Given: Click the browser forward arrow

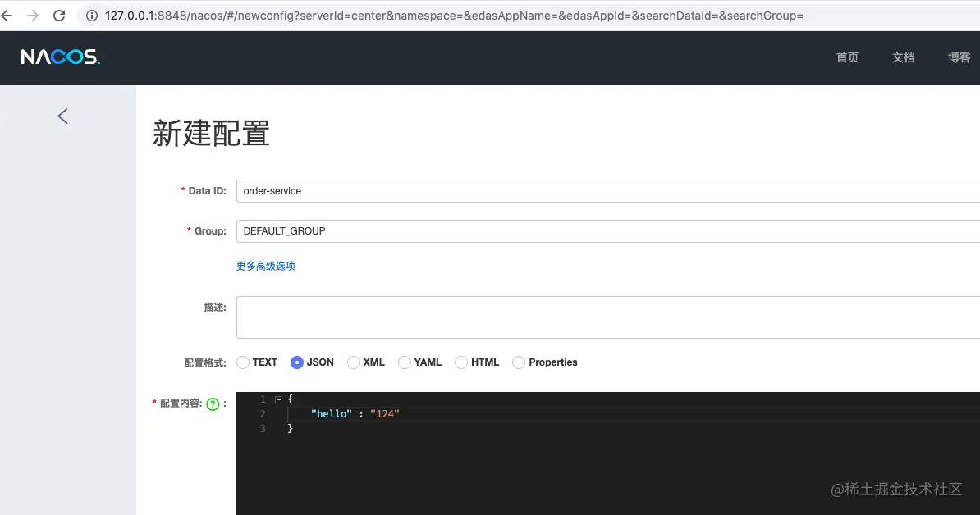Looking at the screenshot, I should 33,16.
